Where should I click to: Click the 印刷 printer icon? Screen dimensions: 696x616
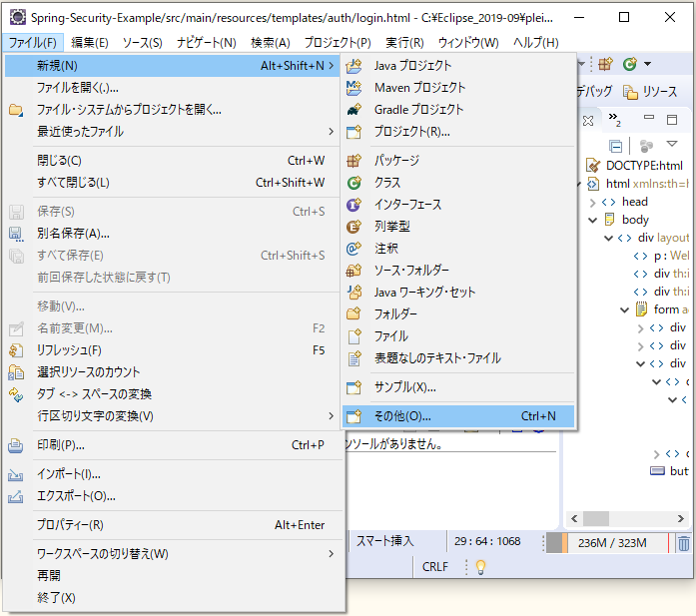click(x=16, y=445)
